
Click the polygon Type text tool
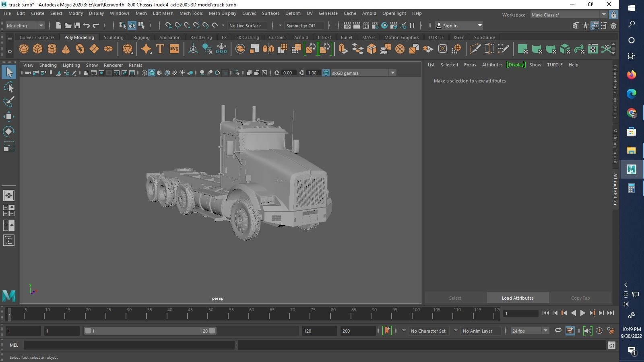pos(160,49)
